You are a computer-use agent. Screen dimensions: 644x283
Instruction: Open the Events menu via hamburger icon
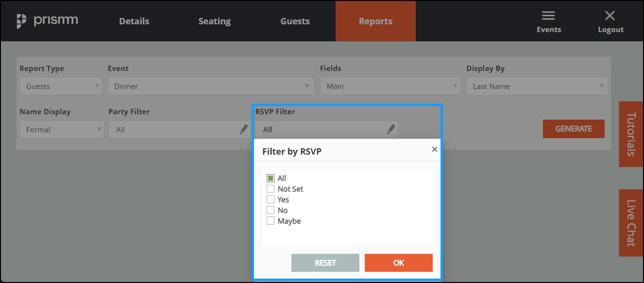pyautogui.click(x=548, y=15)
